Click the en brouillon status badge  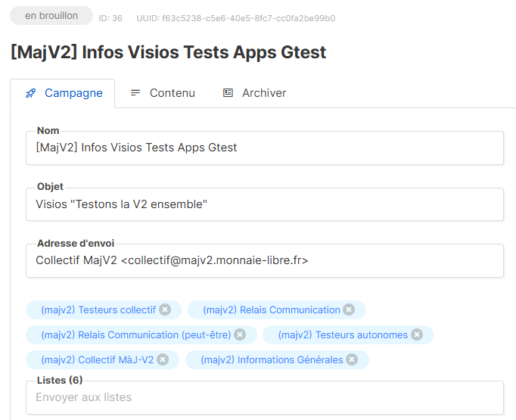(51, 16)
